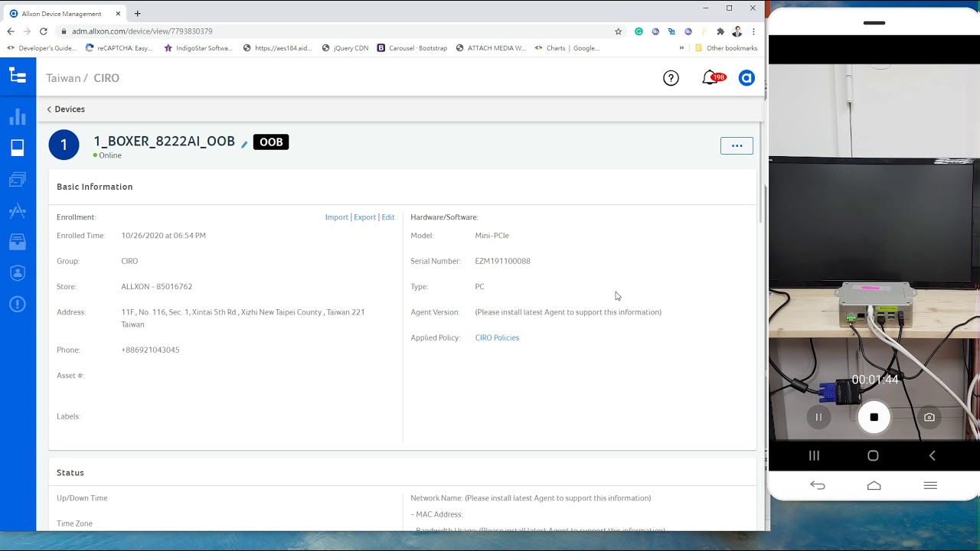Click the page vertical scrollbar
Viewport: 980px width, 551px height.
coord(761,172)
